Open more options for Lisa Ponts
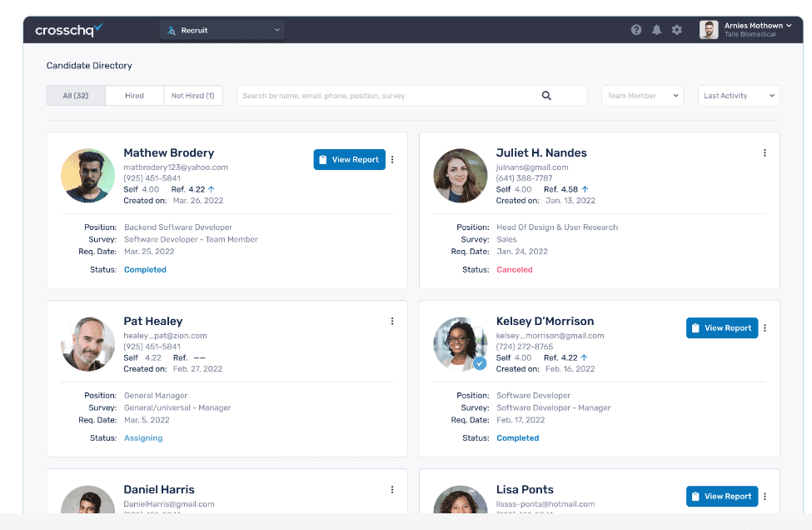The width and height of the screenshot is (812, 530). point(765,497)
